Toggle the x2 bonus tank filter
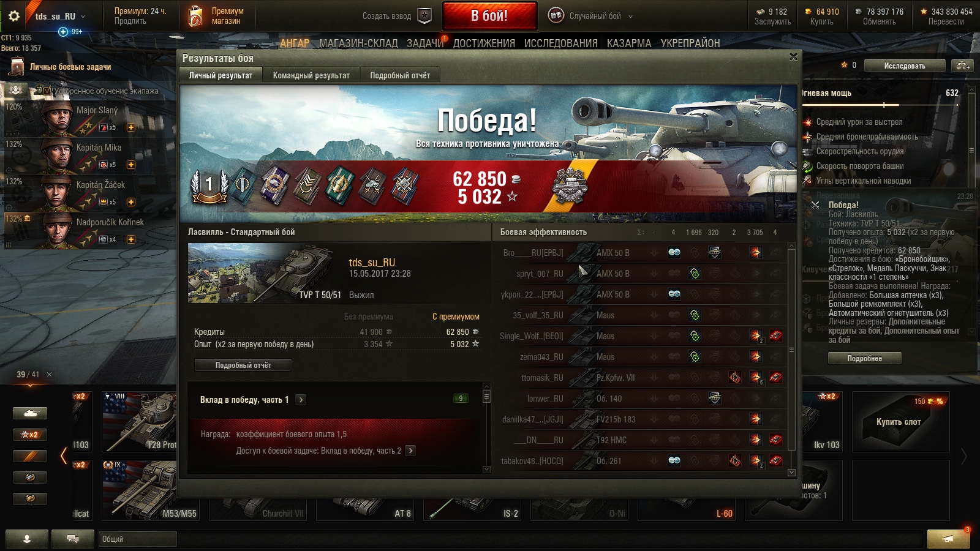980x551 pixels. pyautogui.click(x=30, y=435)
